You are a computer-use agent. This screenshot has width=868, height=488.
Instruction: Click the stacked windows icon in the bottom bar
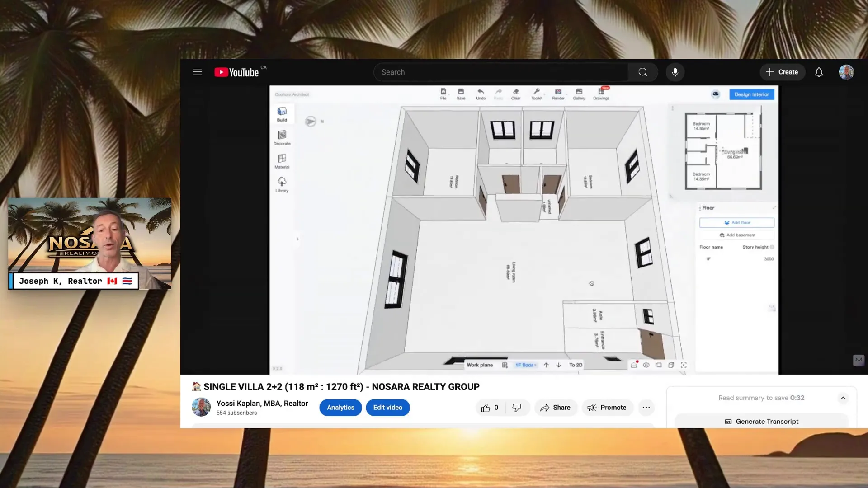pyautogui.click(x=671, y=365)
